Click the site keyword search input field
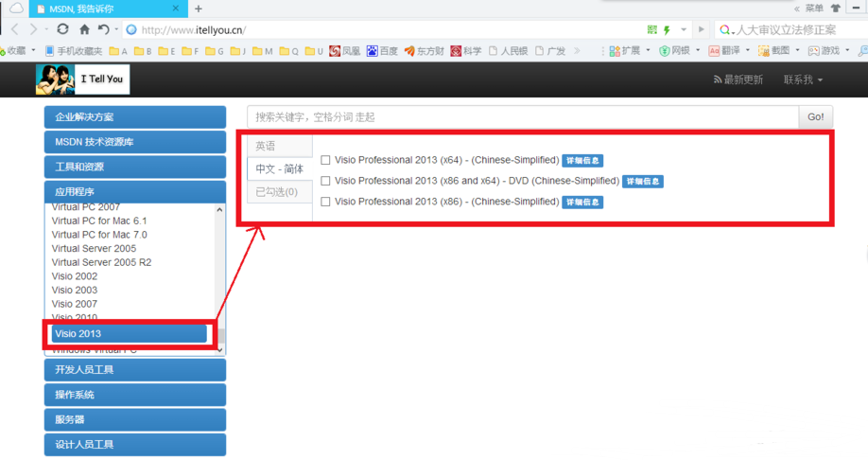868x460 pixels. tap(523, 117)
